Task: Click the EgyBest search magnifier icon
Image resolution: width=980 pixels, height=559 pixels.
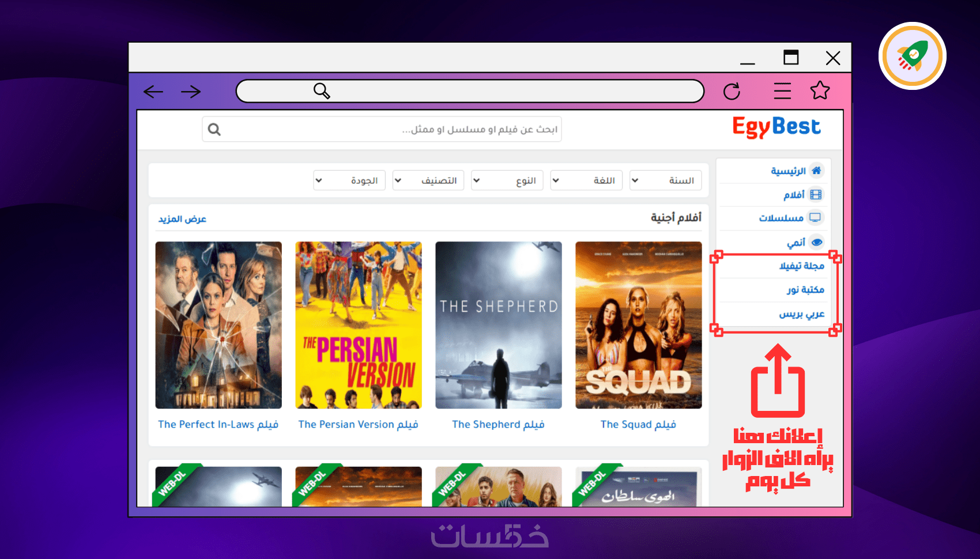Action: tap(214, 130)
